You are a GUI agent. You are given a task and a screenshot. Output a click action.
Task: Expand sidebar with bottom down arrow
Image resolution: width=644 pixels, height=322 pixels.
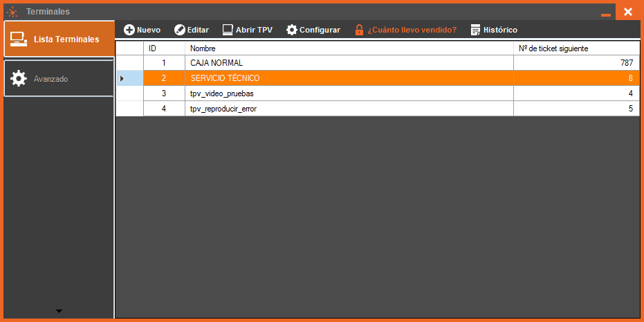pyautogui.click(x=59, y=311)
